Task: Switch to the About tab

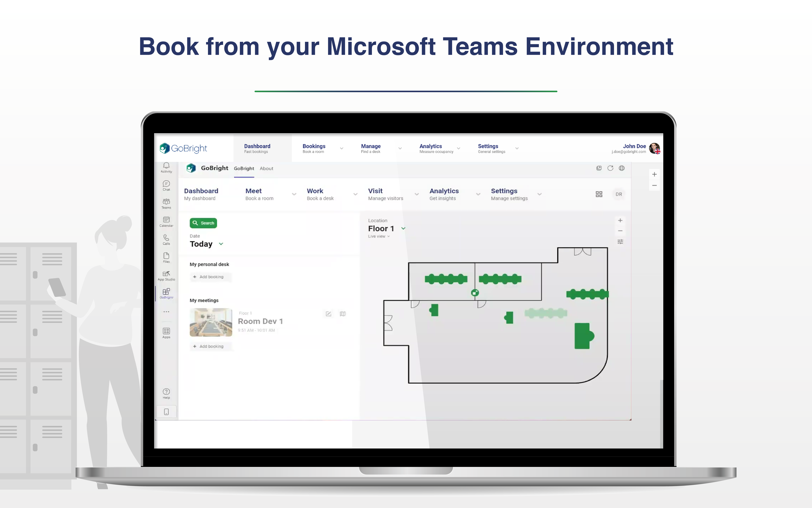Action: click(268, 169)
